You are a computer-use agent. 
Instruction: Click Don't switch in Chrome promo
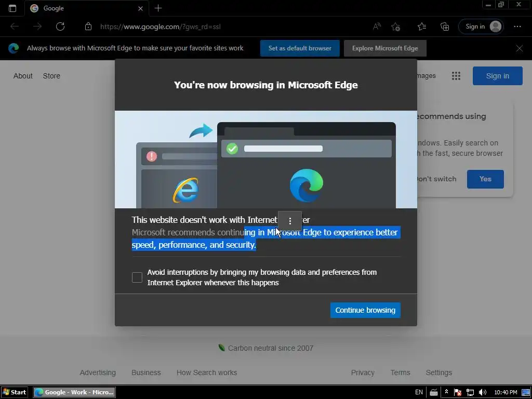(436, 179)
